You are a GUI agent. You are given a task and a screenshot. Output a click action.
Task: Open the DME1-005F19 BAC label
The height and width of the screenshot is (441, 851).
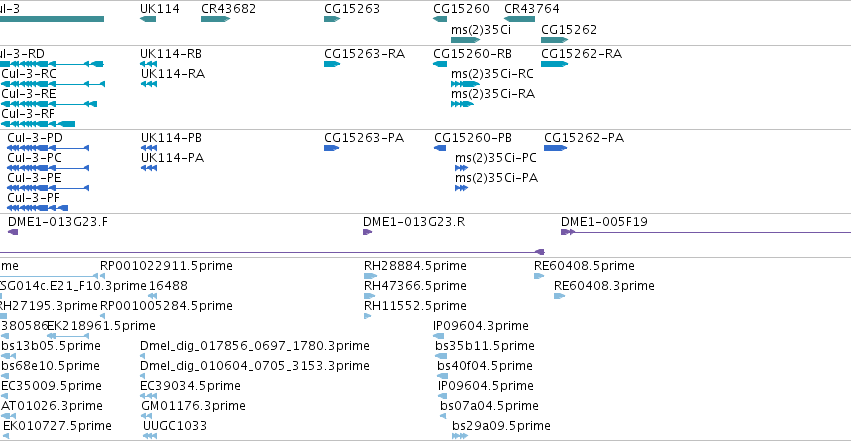(604, 222)
